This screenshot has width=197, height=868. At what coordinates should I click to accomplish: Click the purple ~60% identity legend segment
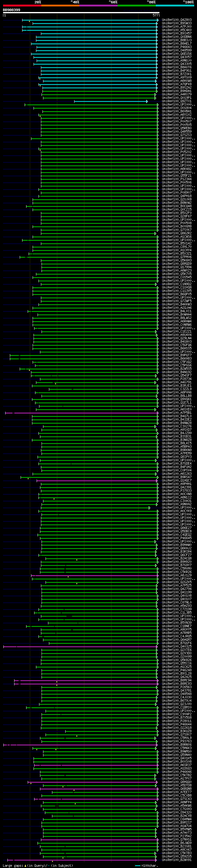(x=98, y=6)
